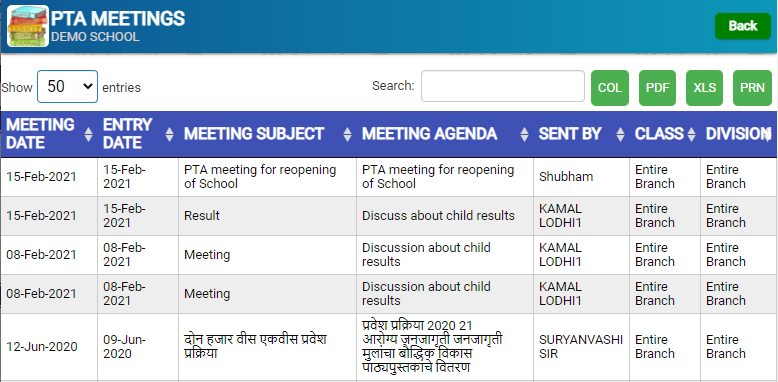Go back using the Back button

coord(743,26)
